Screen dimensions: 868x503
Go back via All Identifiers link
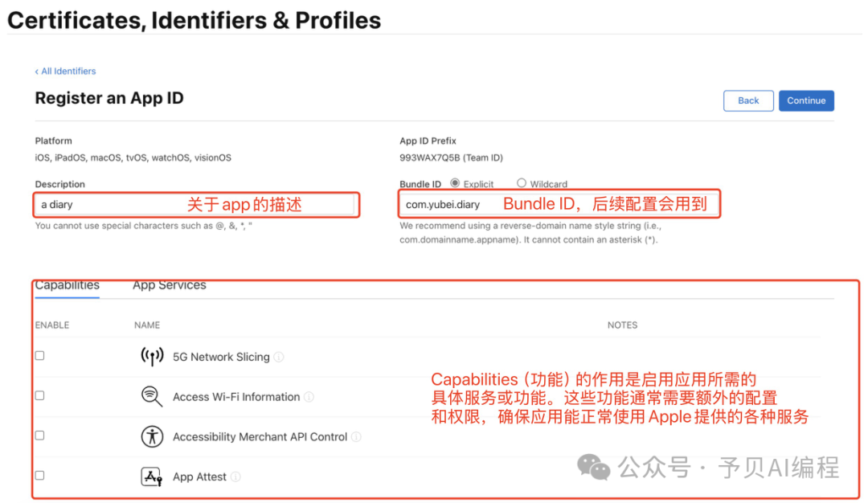point(66,72)
